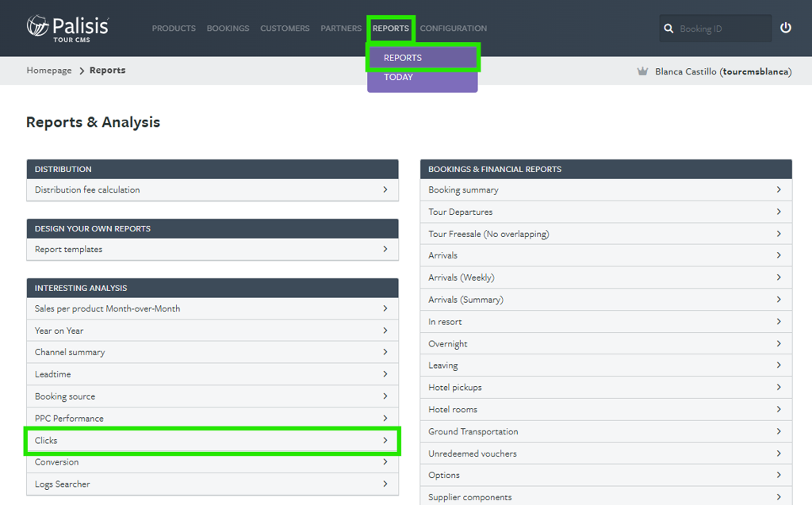
Task: Click the Design Your Own Reports header
Action: (x=213, y=229)
